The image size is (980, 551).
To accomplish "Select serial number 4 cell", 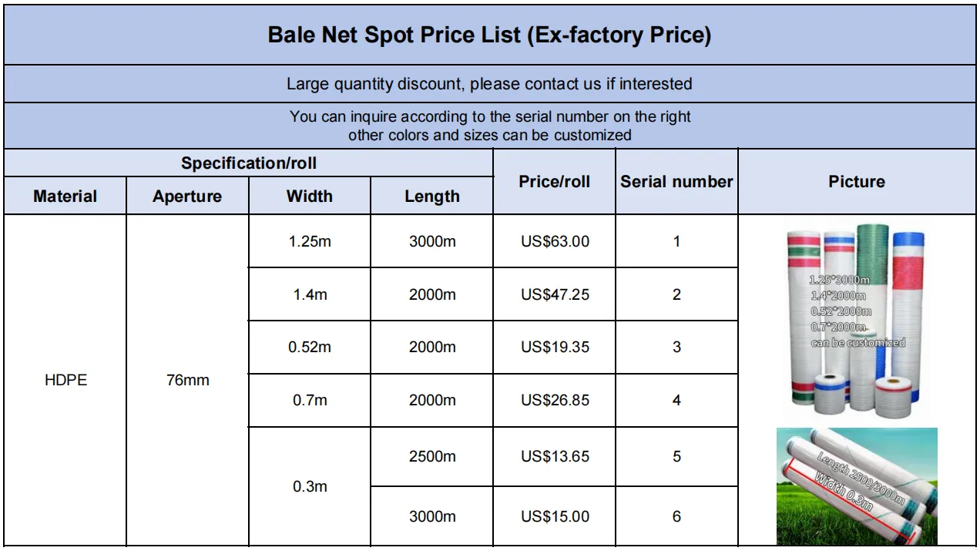I will [x=676, y=400].
